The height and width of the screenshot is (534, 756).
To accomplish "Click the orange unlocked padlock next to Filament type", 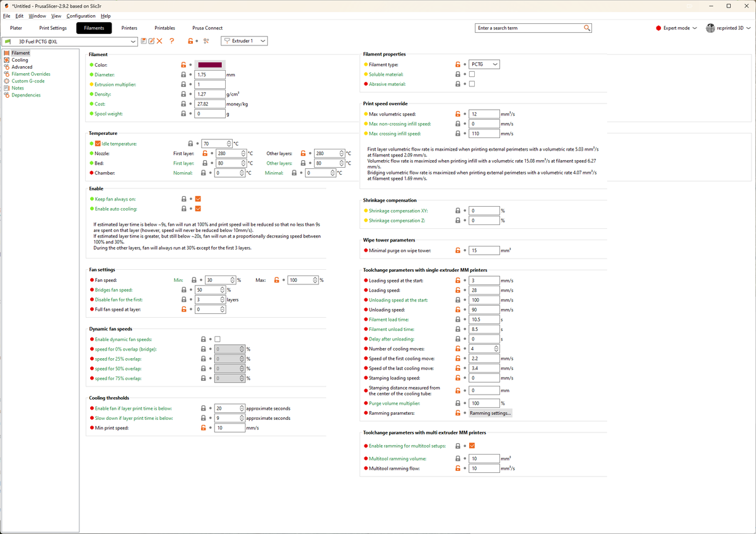I will (x=458, y=64).
